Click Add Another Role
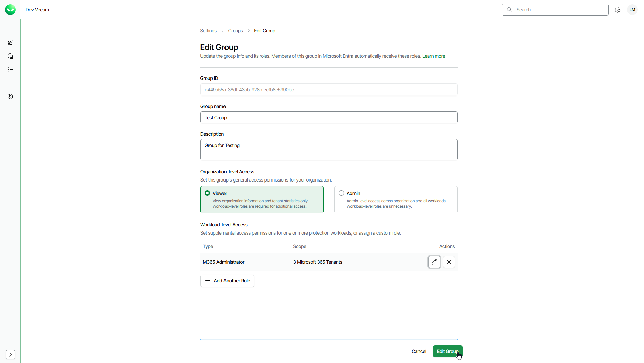 pos(227,281)
